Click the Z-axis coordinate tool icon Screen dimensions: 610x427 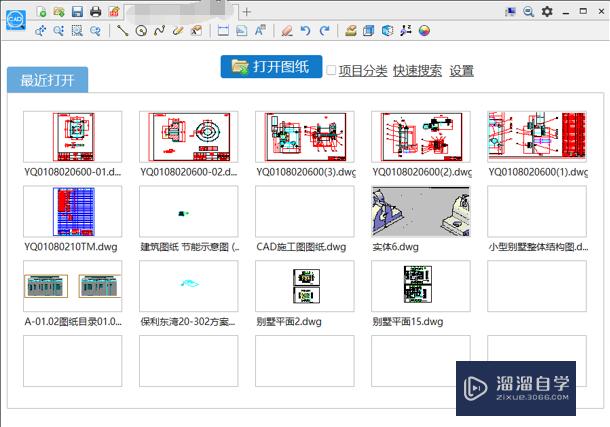coord(406,31)
